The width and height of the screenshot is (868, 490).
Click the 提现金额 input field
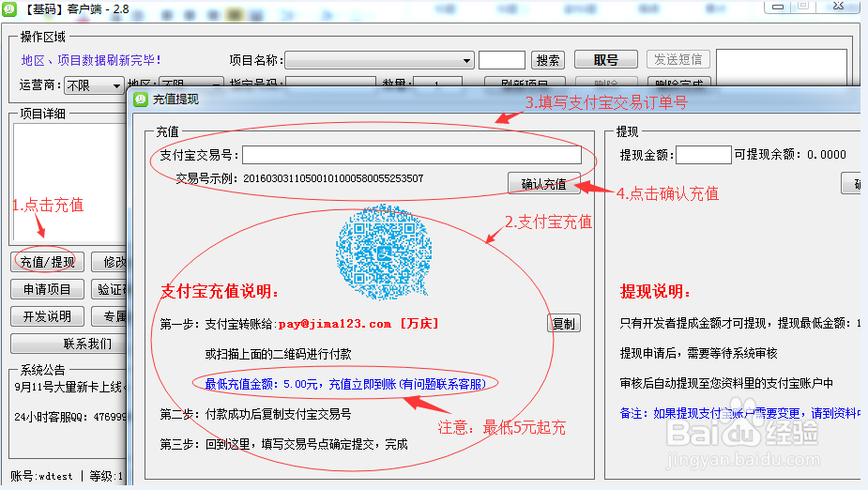click(x=704, y=155)
